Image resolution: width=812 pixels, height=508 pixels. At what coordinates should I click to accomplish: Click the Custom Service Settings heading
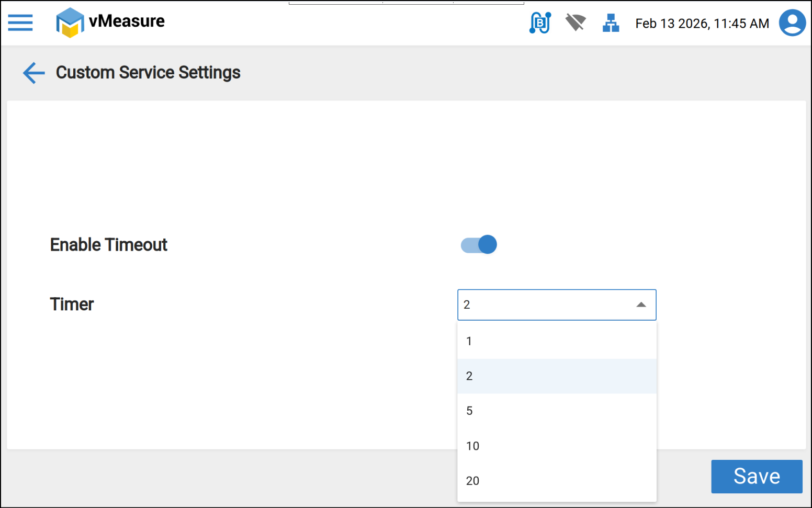pyautogui.click(x=148, y=73)
